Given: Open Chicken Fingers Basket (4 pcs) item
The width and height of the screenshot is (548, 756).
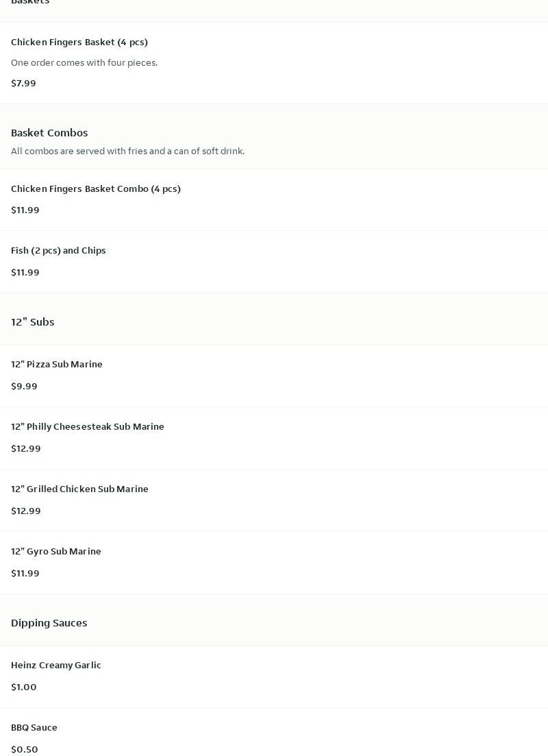Looking at the screenshot, I should 79,42.
